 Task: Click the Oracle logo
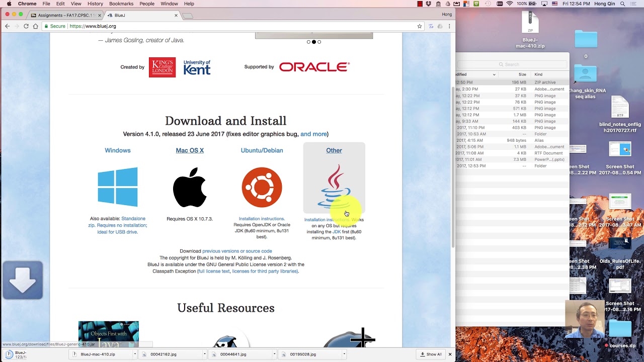(x=314, y=67)
